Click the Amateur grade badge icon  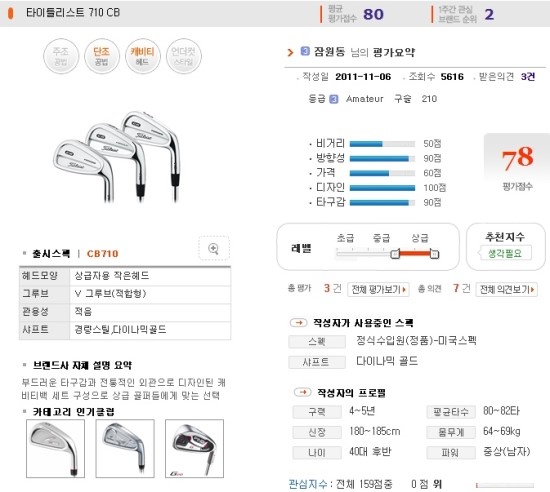[x=334, y=99]
